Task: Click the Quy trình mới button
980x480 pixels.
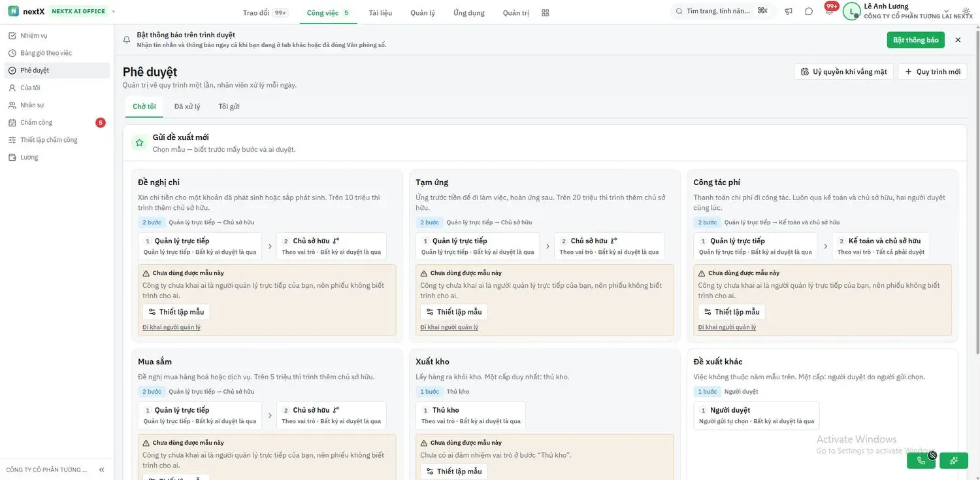Action: pyautogui.click(x=932, y=72)
